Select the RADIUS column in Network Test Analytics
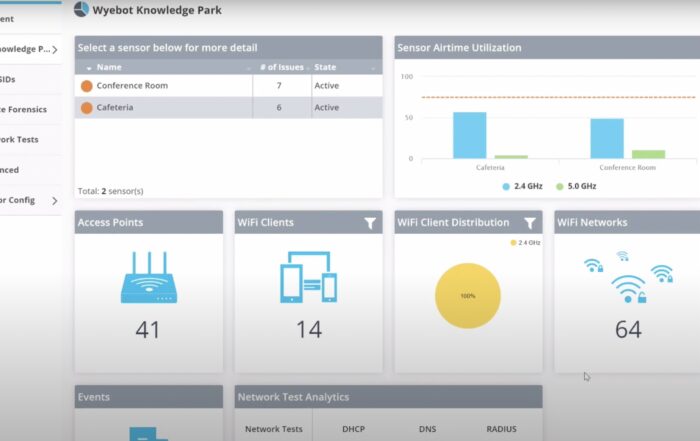700x441 pixels. [501, 429]
